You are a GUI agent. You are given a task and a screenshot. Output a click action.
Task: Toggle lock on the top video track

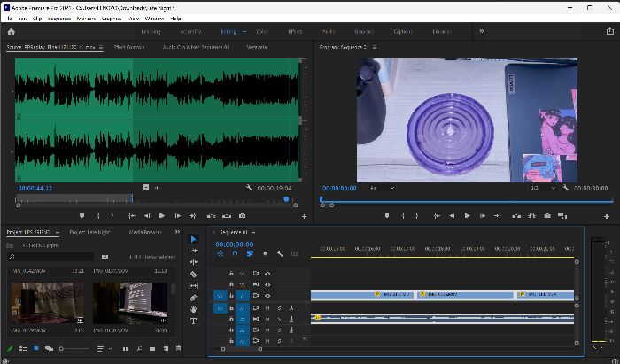click(x=231, y=274)
